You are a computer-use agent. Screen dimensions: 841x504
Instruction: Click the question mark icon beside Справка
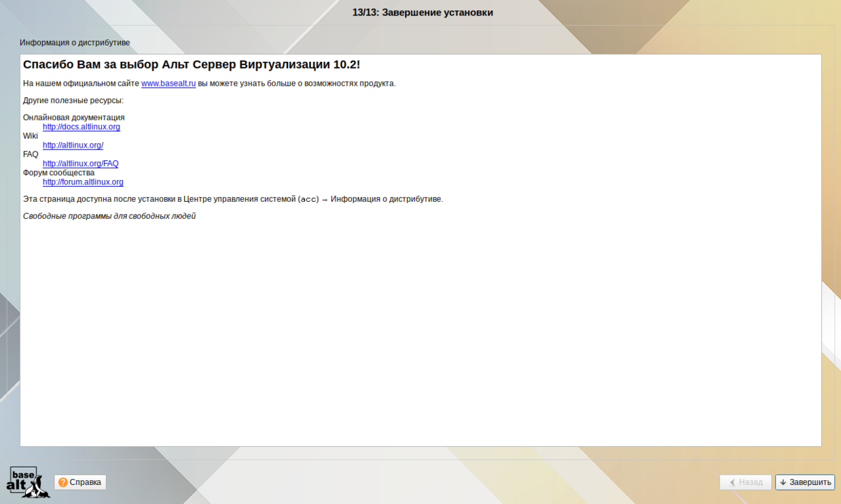coord(62,482)
